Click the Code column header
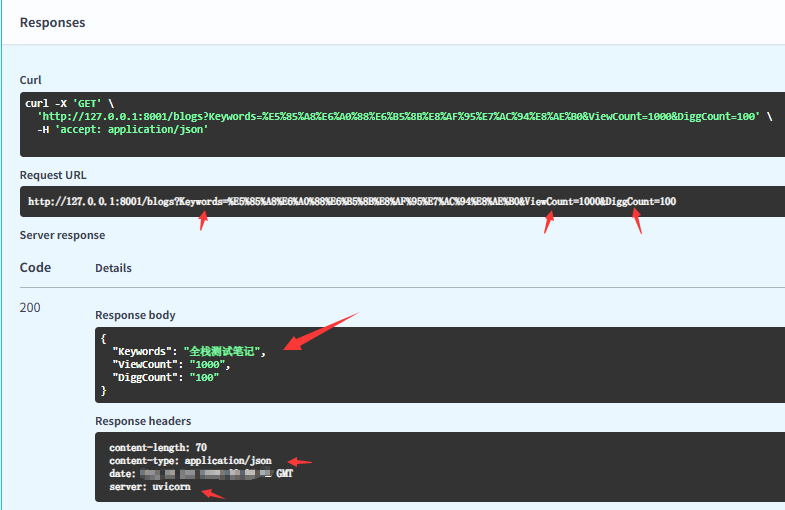 click(35, 267)
